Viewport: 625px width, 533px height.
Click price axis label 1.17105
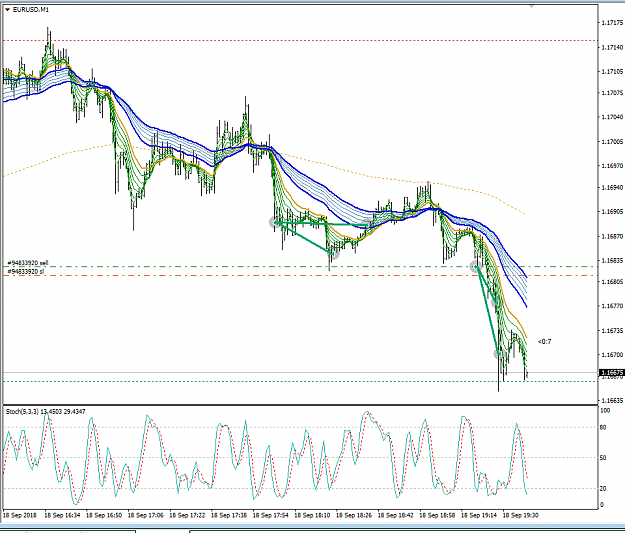tap(612, 72)
